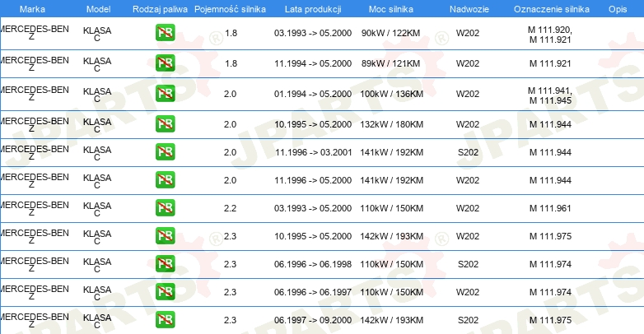644x334 pixels.
Task: Click the fuel icon in the 06.1997 -> 09.2000 row
Action: pyautogui.click(x=165, y=320)
